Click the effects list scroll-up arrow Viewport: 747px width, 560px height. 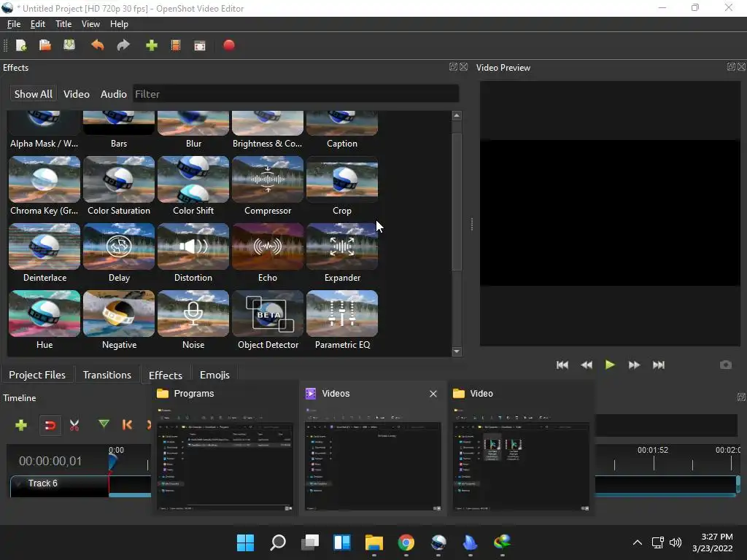pyautogui.click(x=457, y=116)
